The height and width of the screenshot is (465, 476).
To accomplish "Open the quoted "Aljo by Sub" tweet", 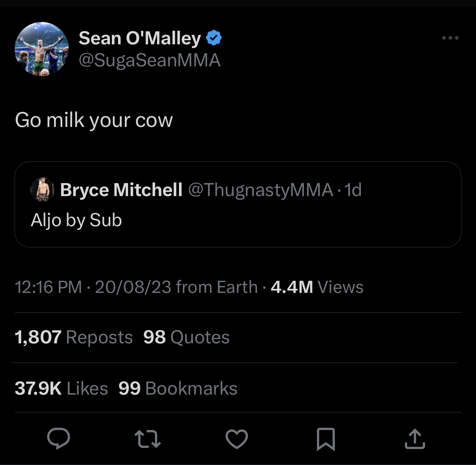I will click(x=238, y=220).
